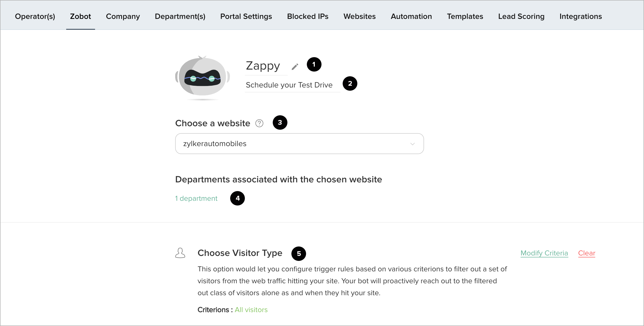The height and width of the screenshot is (326, 644).
Task: Click the All visitors criterions link
Action: (x=251, y=310)
